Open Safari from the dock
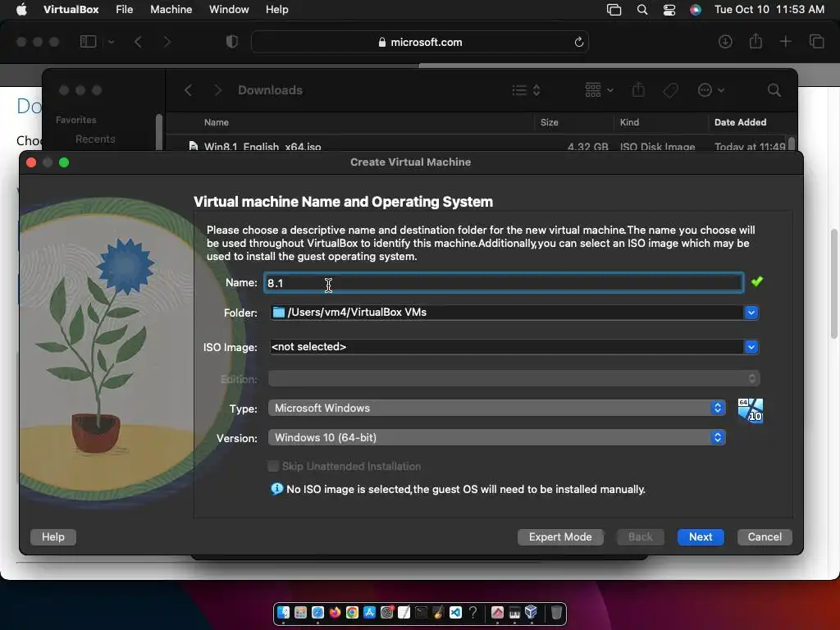This screenshot has width=840, height=630. [x=317, y=612]
